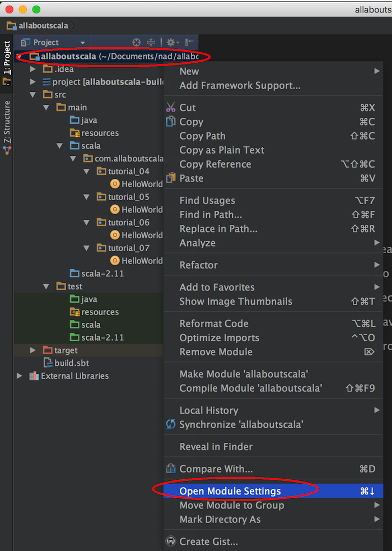
Task: Click the collapse all icon in Project toolbar
Action: pos(151,43)
